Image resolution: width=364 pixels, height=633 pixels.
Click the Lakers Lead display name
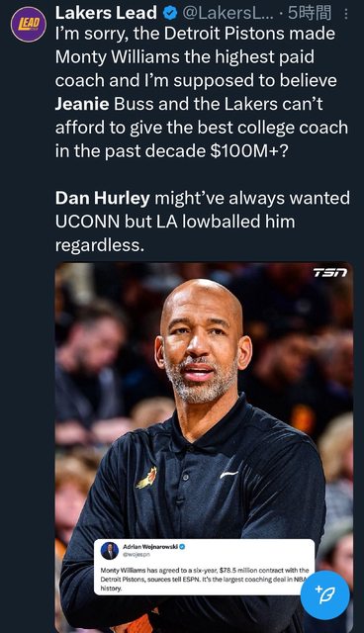(x=106, y=13)
